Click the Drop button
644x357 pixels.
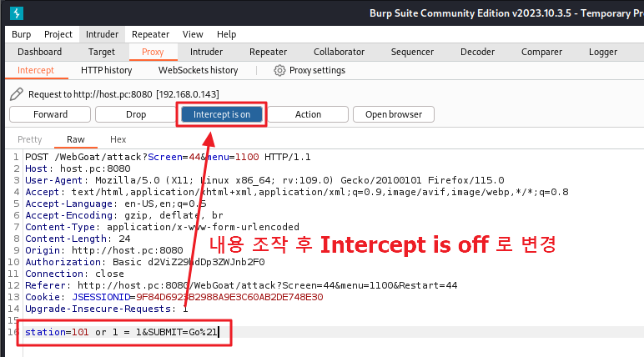pos(136,114)
